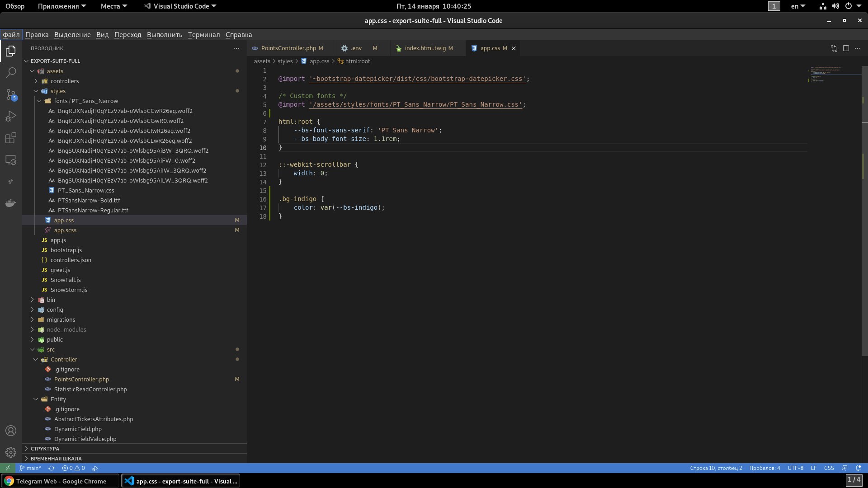
Task: Switch to Telegram Web Chrome in taskbar
Action: coord(61,481)
